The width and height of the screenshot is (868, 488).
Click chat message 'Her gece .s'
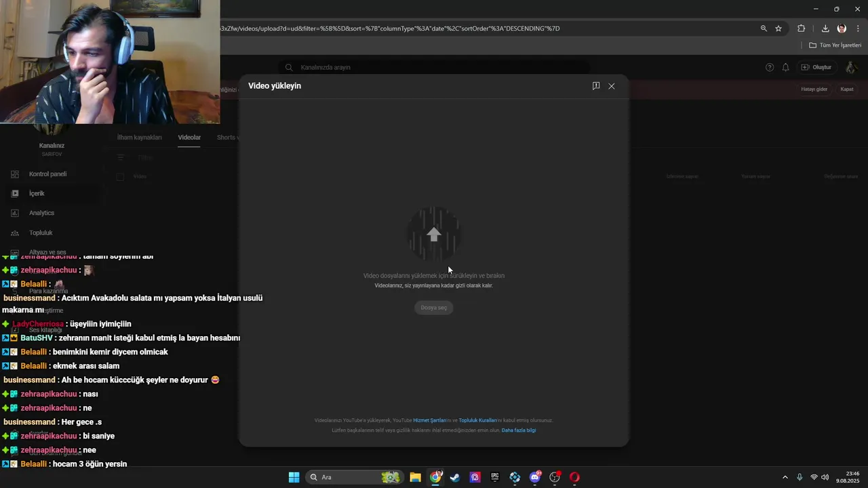(x=81, y=422)
